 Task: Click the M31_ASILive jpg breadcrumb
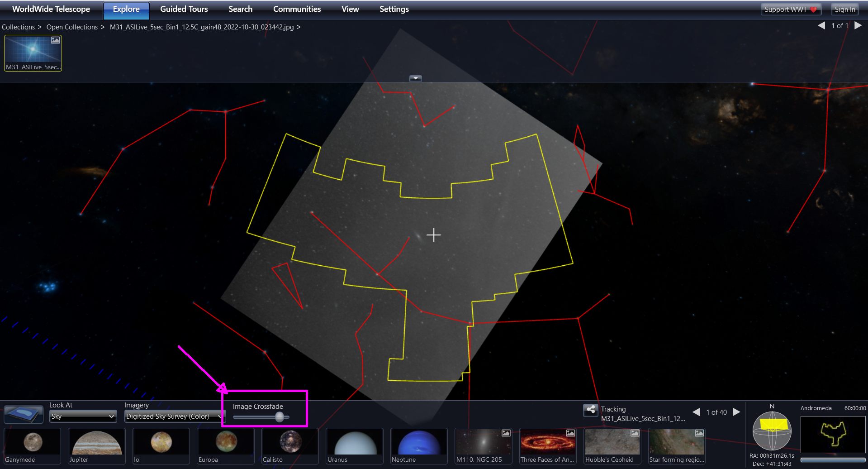point(202,27)
